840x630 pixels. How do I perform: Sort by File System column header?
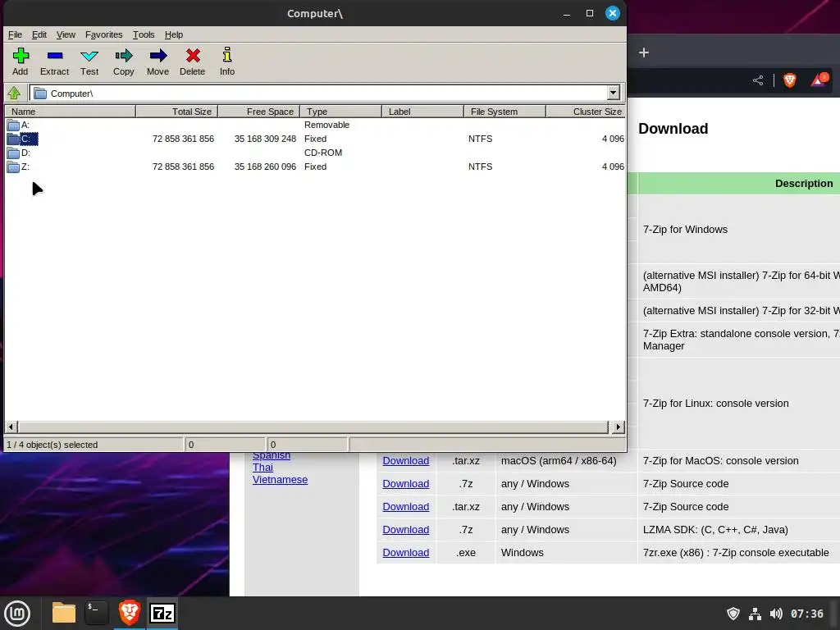click(x=504, y=112)
